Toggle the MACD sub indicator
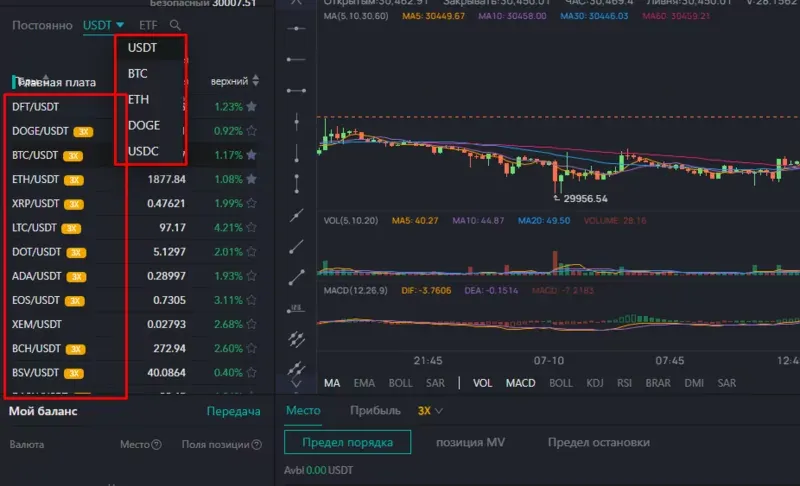Screen dimensions: 800x486 tap(520, 383)
